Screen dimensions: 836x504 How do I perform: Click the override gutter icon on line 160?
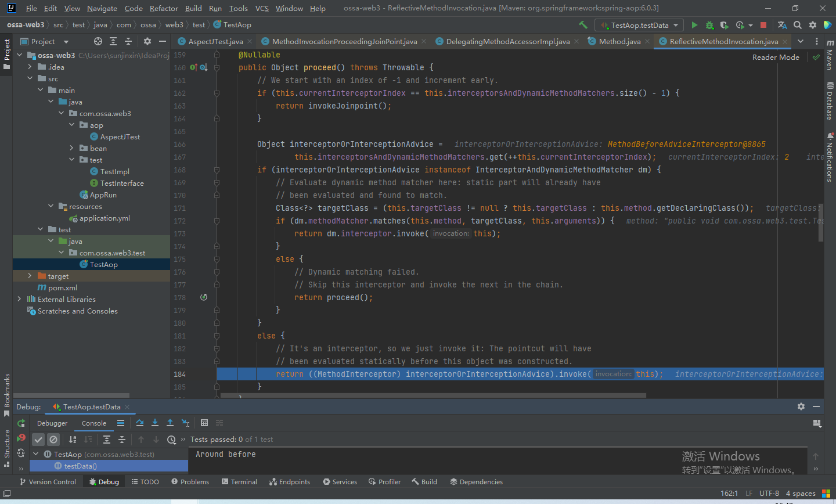(204, 67)
